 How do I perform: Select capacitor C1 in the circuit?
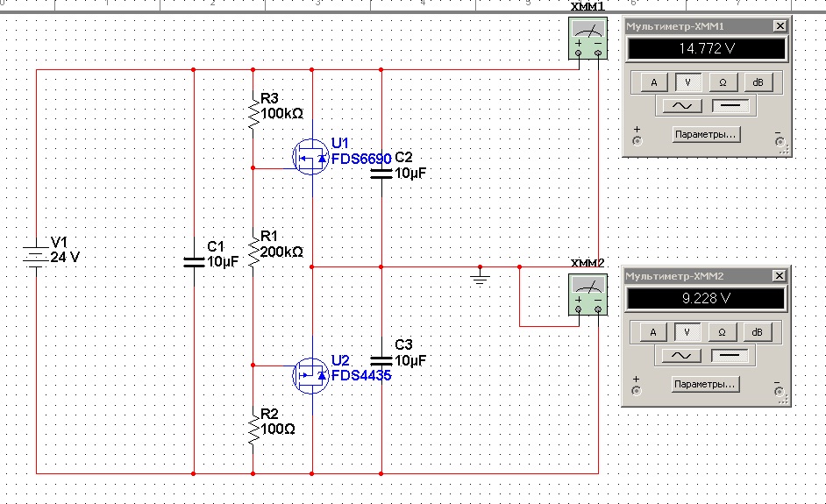(x=194, y=261)
